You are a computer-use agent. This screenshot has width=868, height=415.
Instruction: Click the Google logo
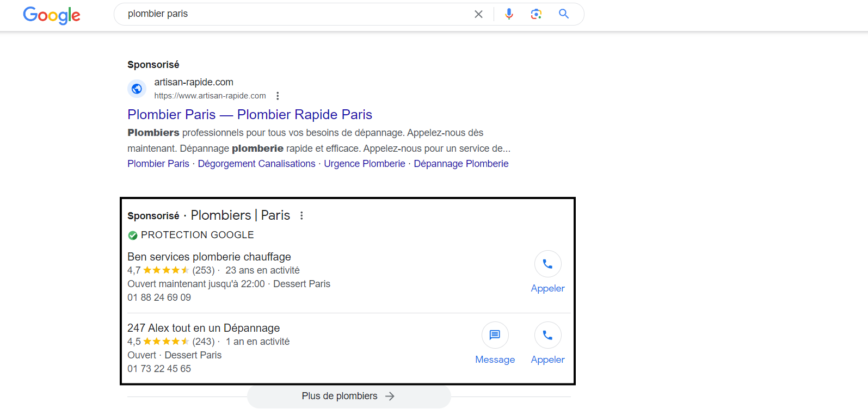point(52,15)
